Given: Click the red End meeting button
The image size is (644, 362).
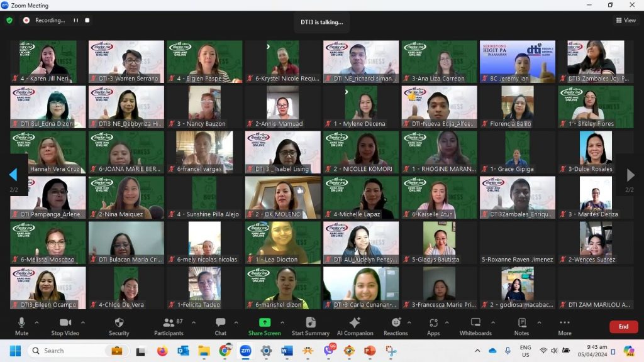Looking at the screenshot, I should click(623, 327).
